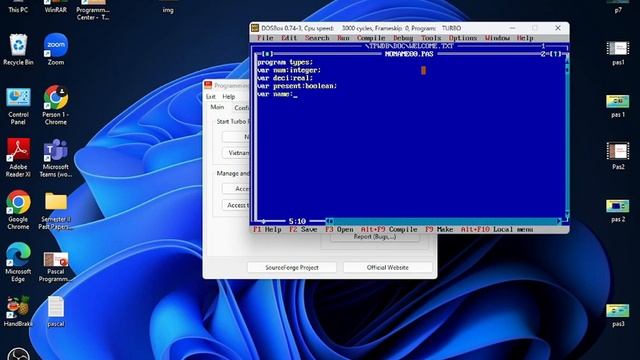The width and height of the screenshot is (640, 360).
Task: Open the Recycle Bin desktop icon
Action: 18,49
